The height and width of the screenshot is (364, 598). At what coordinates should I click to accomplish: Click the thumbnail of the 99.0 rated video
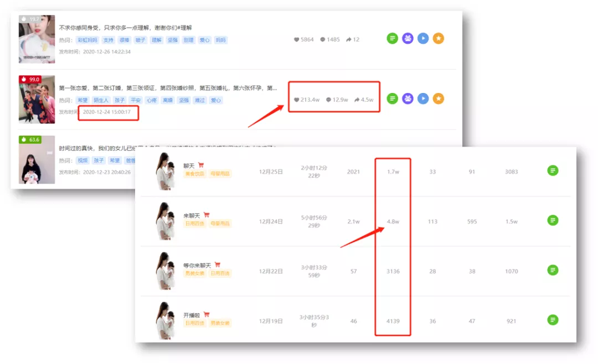[36, 98]
